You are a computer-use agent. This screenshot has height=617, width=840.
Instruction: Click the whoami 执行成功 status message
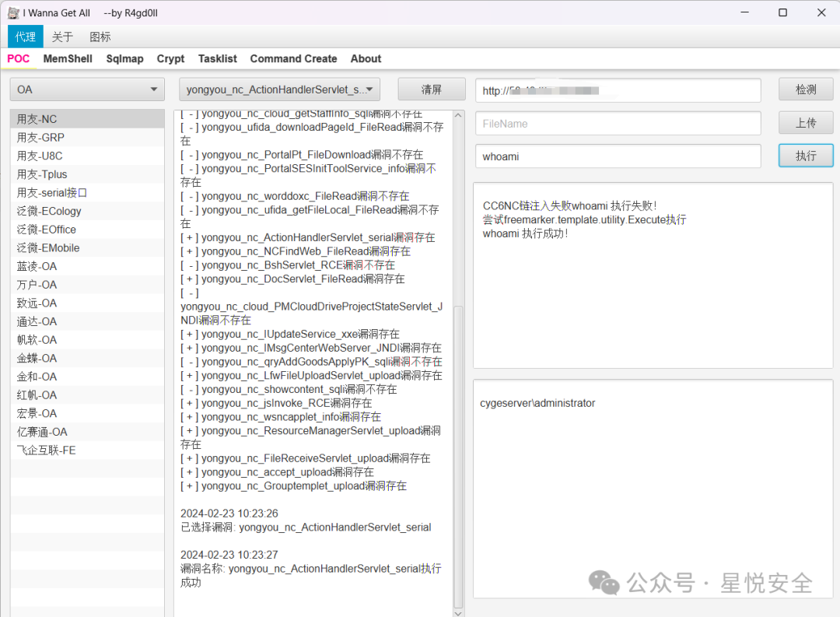[x=525, y=233]
